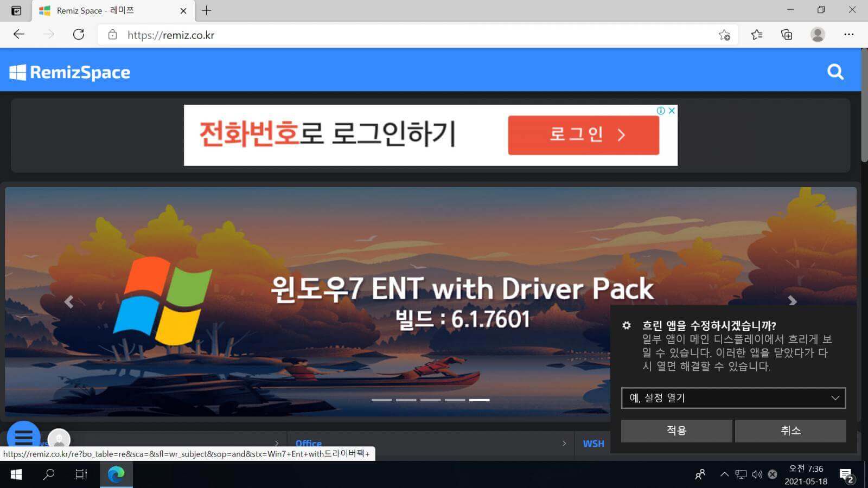The image size is (868, 488).
Task: Click the gray X tray status icon
Action: [x=773, y=474]
